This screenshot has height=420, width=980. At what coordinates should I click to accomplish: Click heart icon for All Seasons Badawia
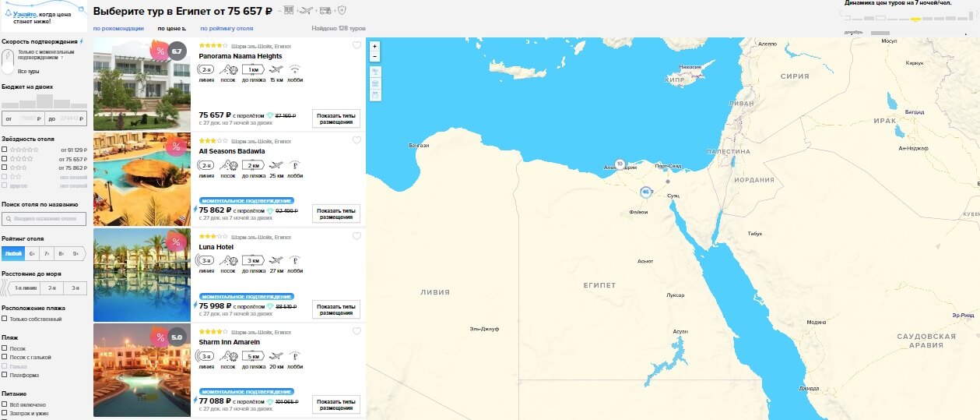point(357,140)
